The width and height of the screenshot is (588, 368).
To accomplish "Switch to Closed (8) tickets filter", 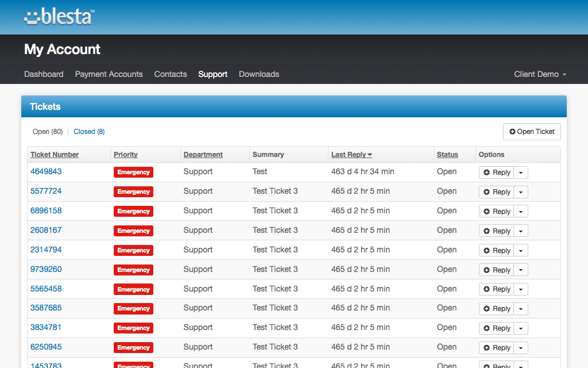I will 89,132.
